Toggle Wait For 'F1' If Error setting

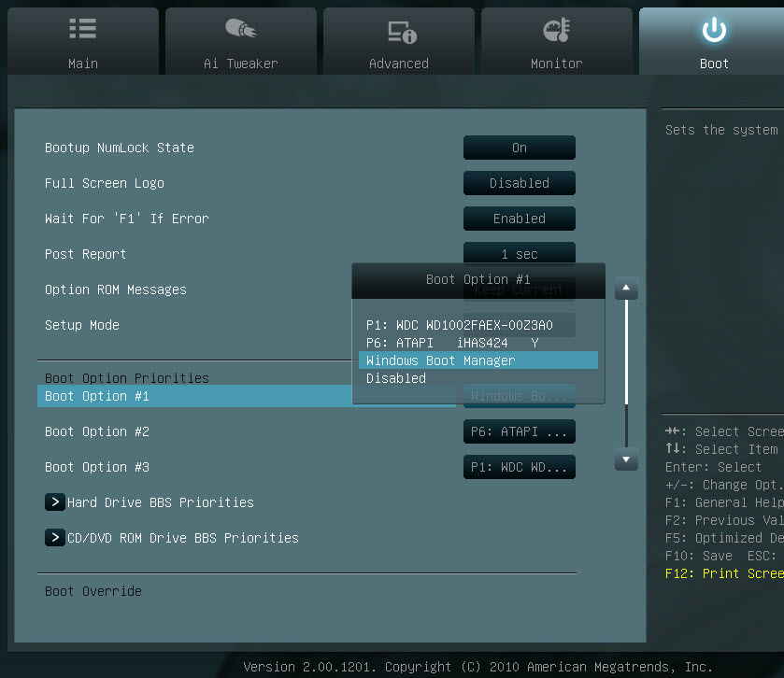[520, 219]
